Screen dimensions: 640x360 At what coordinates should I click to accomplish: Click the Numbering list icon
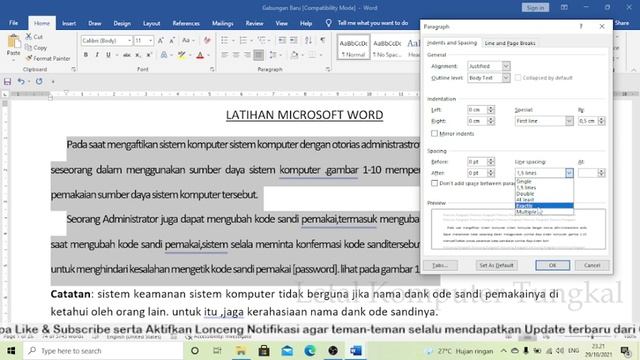click(243, 40)
